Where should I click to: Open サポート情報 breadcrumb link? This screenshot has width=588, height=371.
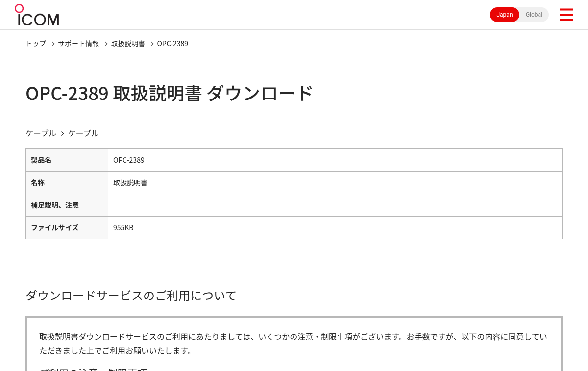(x=78, y=43)
